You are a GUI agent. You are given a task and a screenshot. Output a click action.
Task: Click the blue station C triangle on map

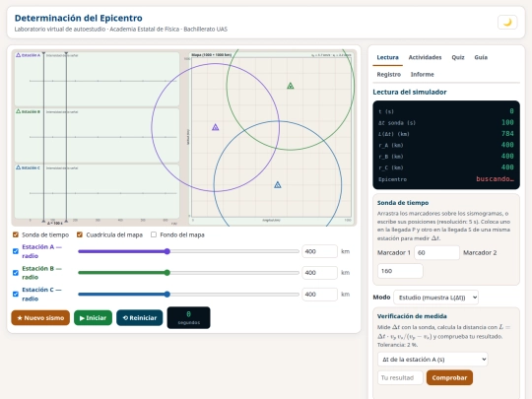tap(278, 185)
